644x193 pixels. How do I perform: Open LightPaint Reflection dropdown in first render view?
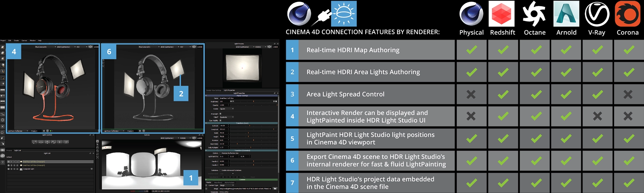pyautogui.click(x=18, y=131)
